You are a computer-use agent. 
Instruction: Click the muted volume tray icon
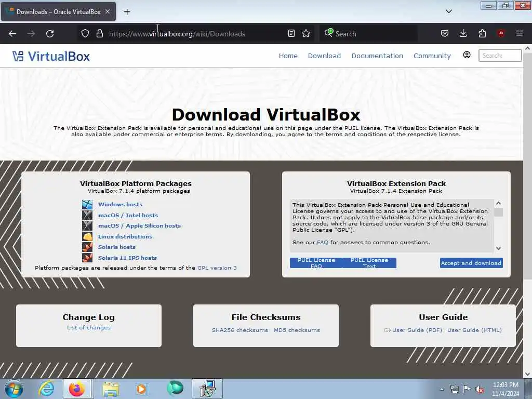480,389
